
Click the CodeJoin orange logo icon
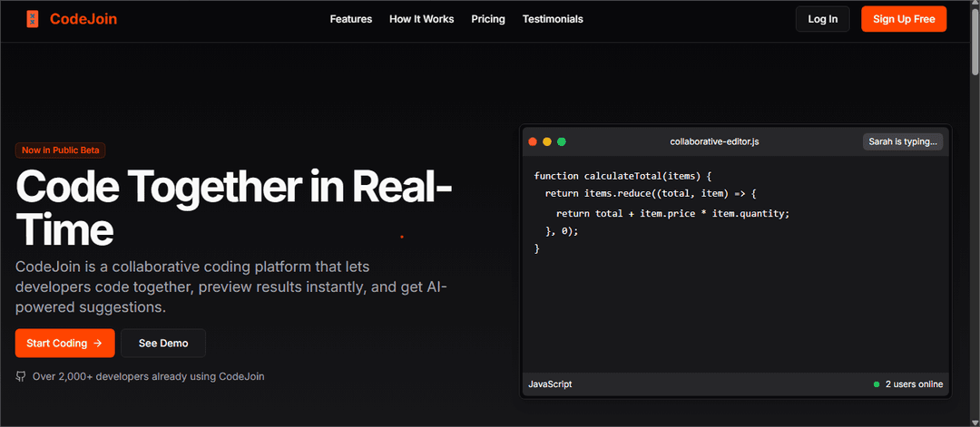(33, 19)
